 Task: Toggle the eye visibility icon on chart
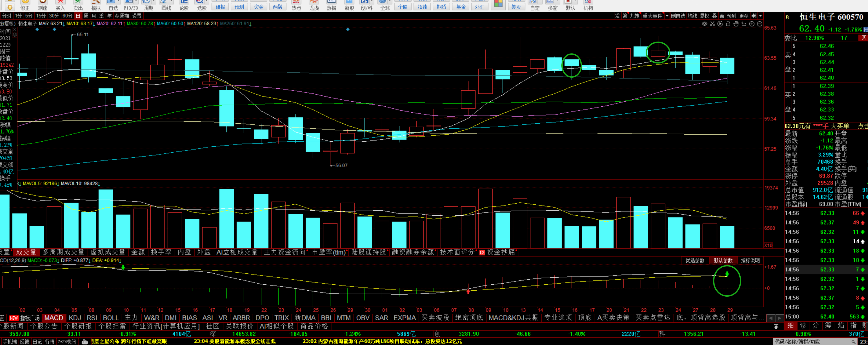point(704,24)
